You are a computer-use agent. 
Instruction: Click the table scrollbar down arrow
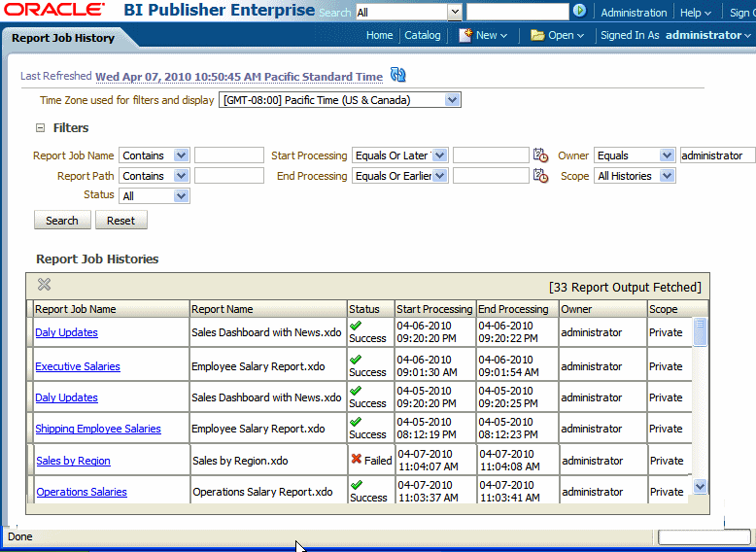pos(700,487)
